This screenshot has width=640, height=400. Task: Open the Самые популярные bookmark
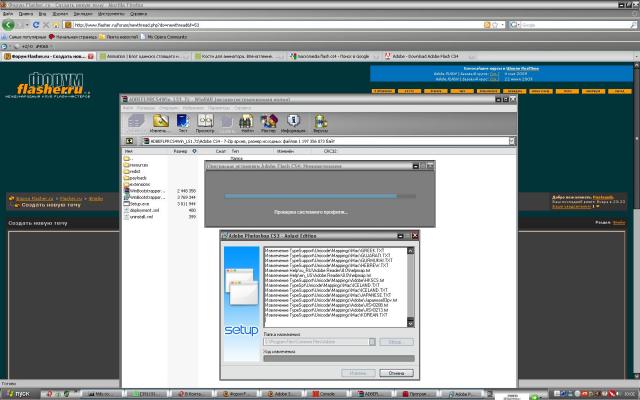[x=24, y=37]
